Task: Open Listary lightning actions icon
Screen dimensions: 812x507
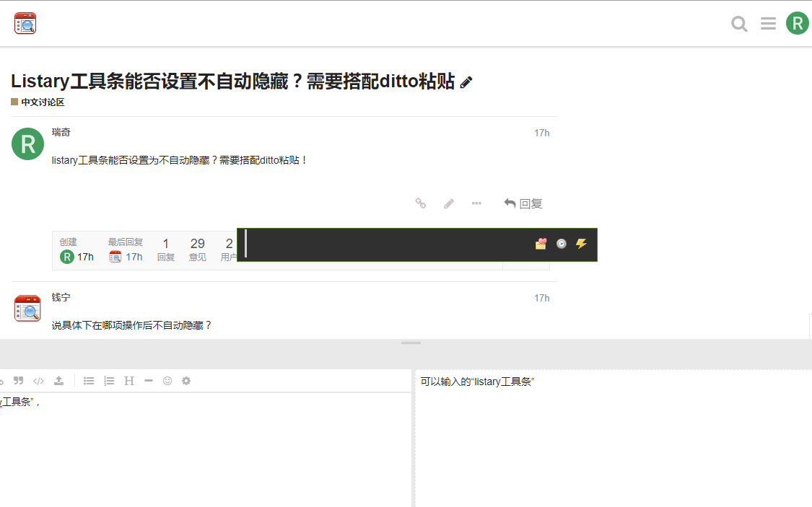Action: click(581, 244)
